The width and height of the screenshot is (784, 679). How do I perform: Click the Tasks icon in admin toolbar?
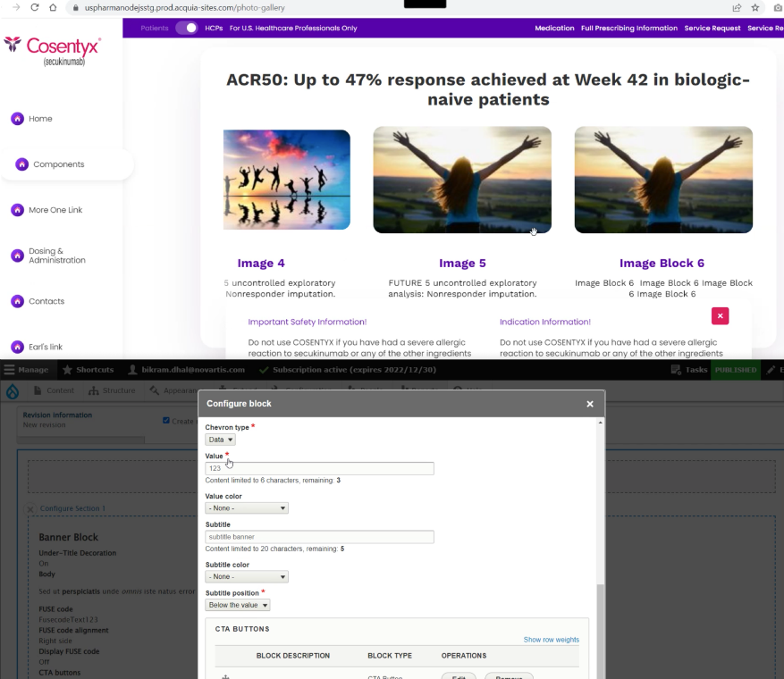click(x=676, y=370)
